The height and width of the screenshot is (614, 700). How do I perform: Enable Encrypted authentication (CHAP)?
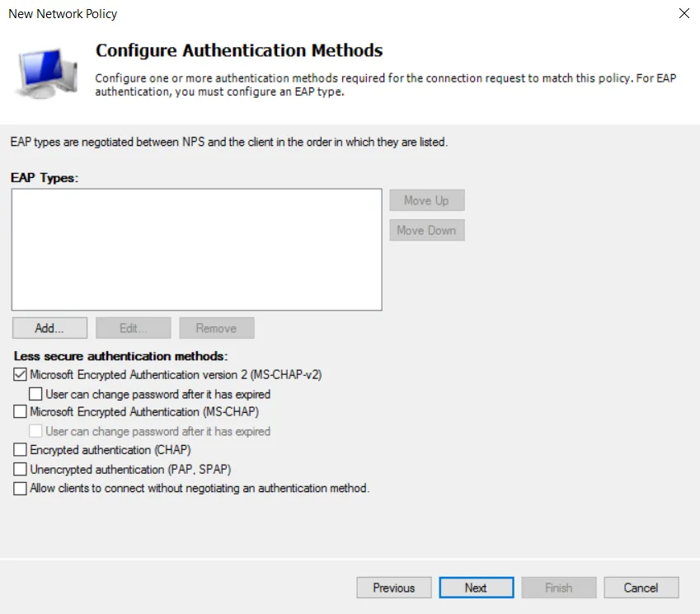click(x=19, y=450)
